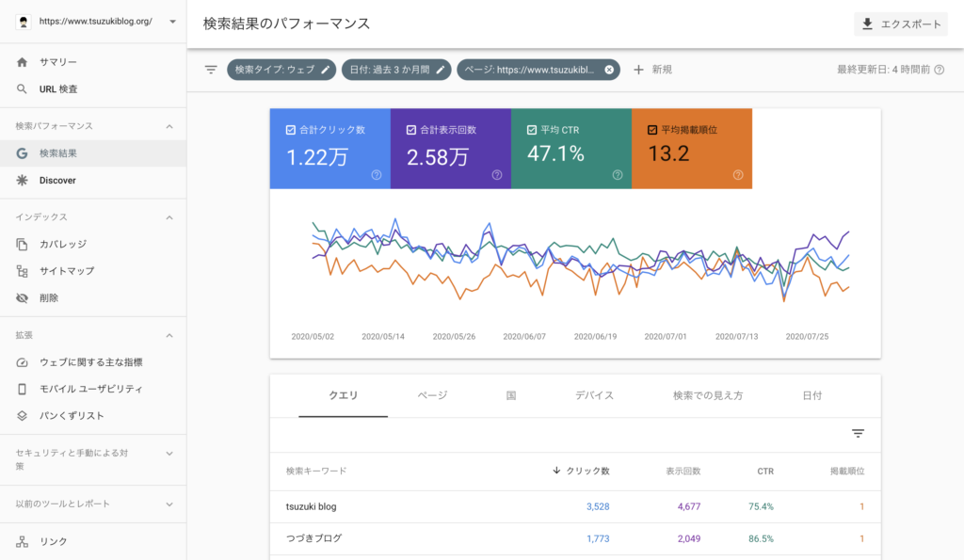Toggle the 平均 CTR checkbox
The width and height of the screenshot is (964, 560).
pyautogui.click(x=532, y=130)
